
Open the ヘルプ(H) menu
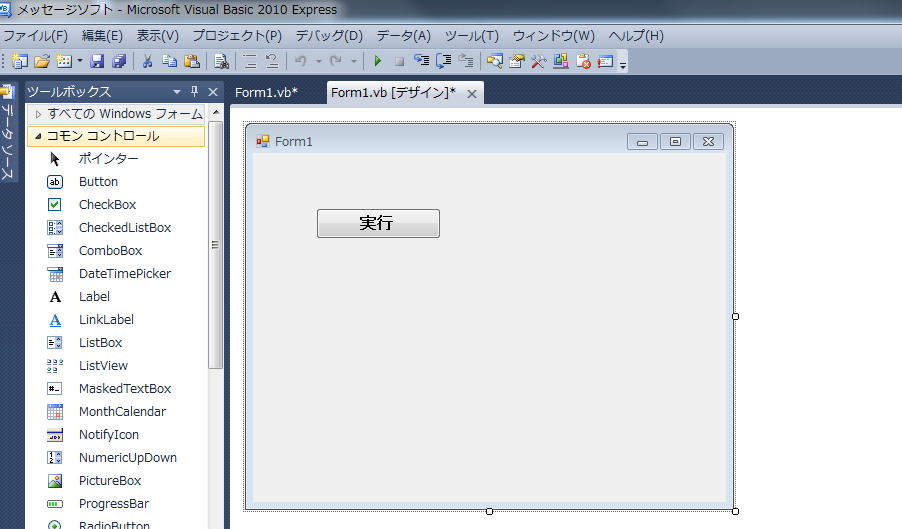[636, 36]
